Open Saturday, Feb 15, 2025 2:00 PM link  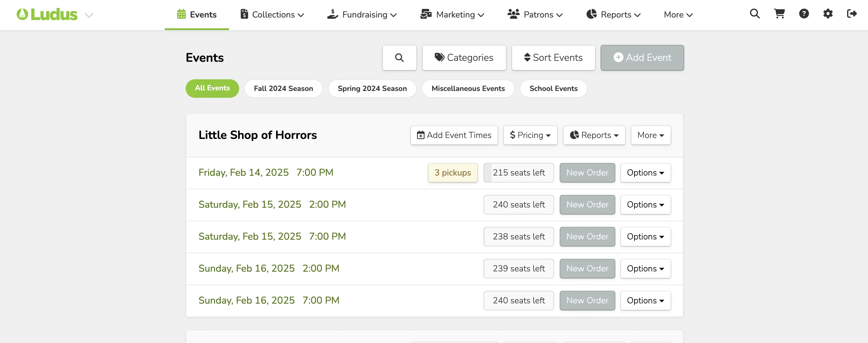pos(272,204)
